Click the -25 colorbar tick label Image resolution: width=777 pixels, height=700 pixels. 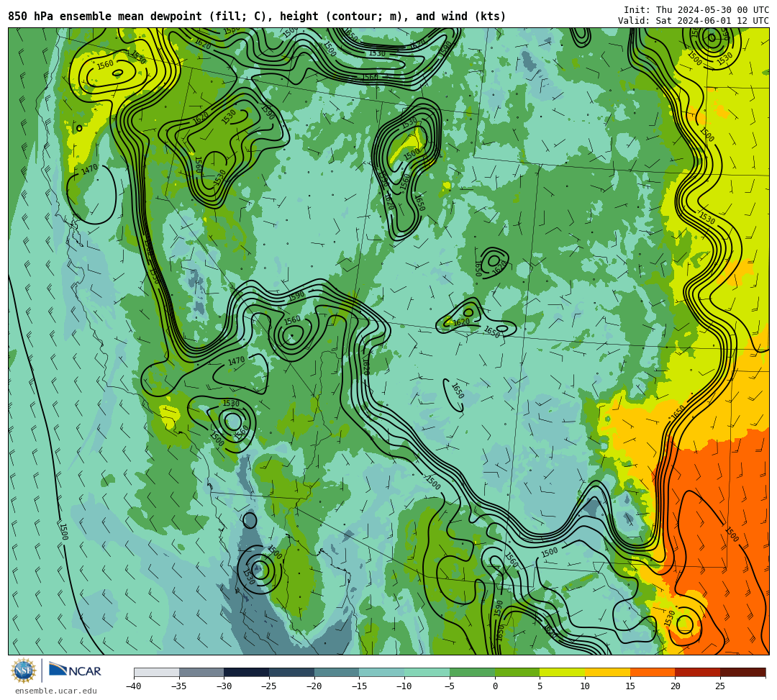[x=268, y=686]
